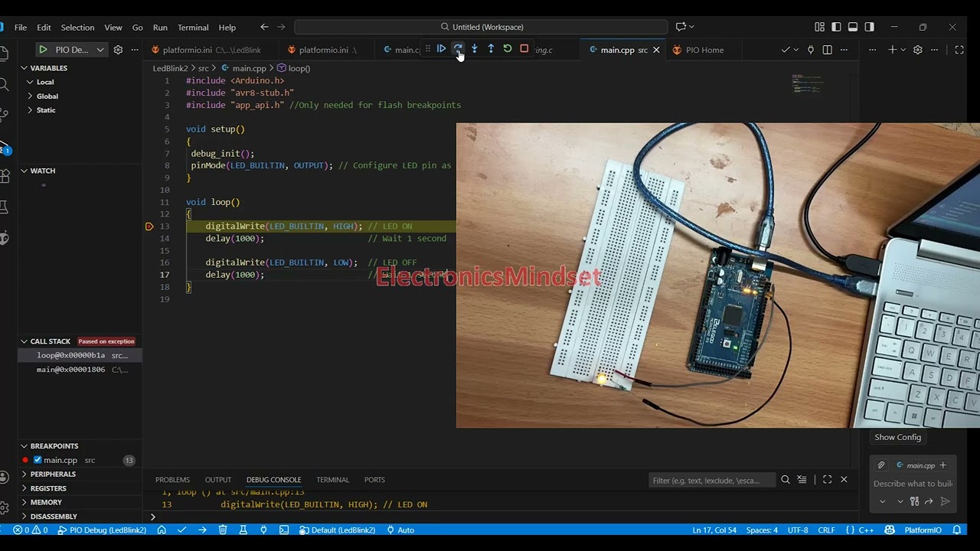Step Into with the debug toolbar
This screenshot has height=551, width=980.
pos(475,49)
